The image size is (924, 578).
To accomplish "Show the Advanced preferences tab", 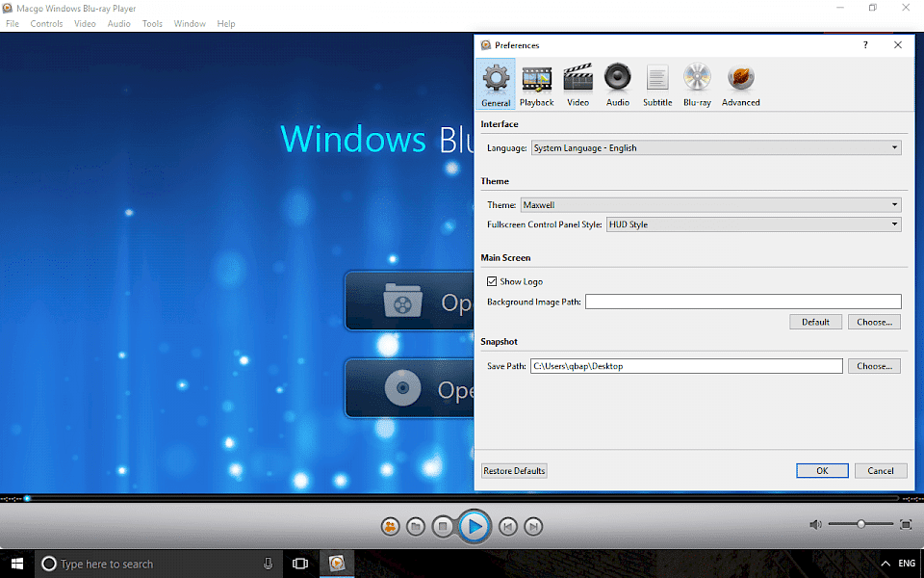I will (741, 85).
